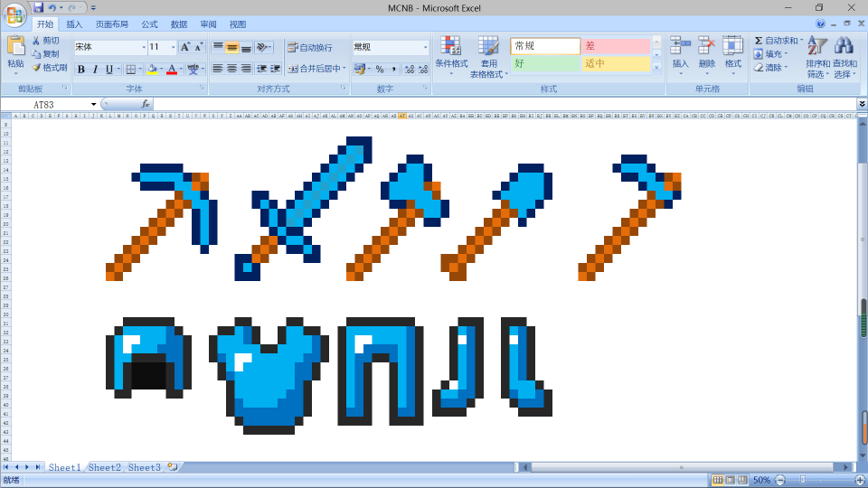The image size is (868, 488).
Task: Apply the 适中 (Neutral) cell style
Action: pos(616,63)
